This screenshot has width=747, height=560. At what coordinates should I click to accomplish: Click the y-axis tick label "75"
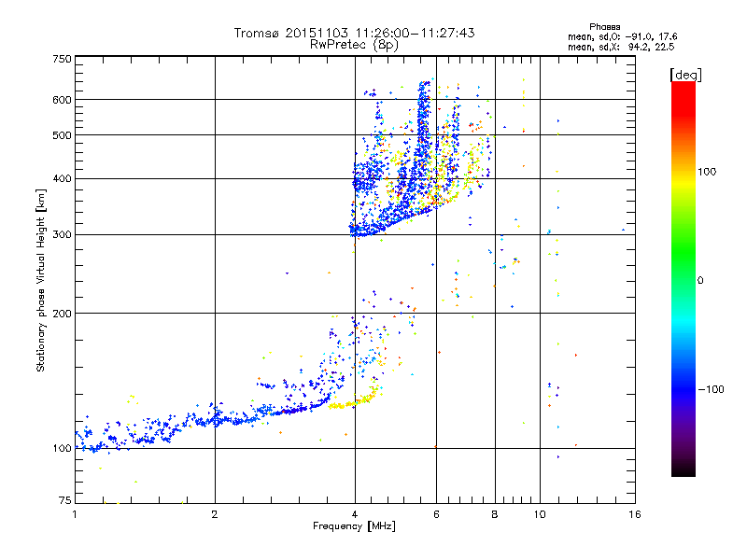65,500
